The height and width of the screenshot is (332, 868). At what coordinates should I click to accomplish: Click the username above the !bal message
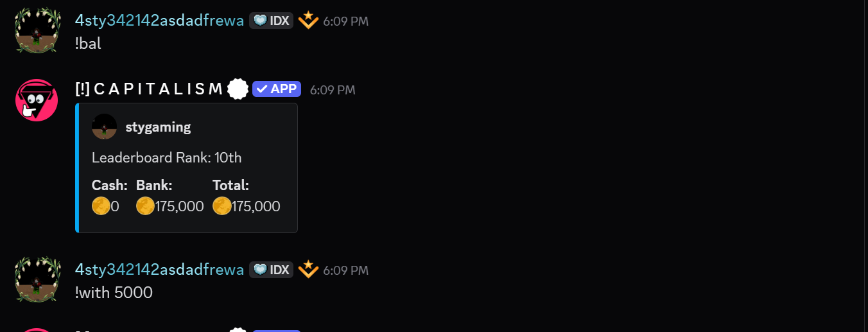[159, 21]
